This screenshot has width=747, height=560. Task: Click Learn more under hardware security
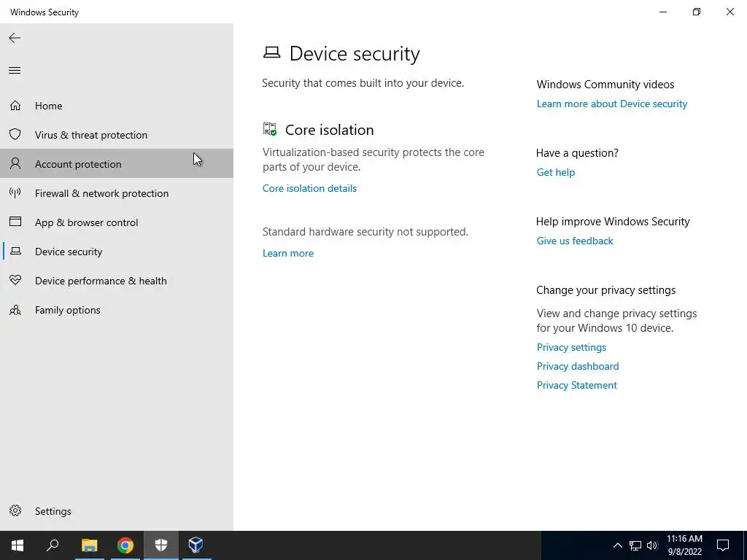[288, 253]
